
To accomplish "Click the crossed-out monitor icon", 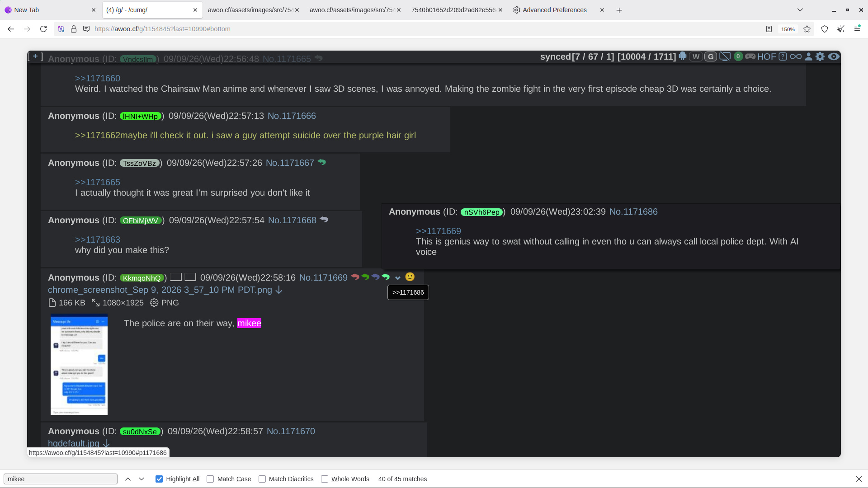I will click(725, 56).
